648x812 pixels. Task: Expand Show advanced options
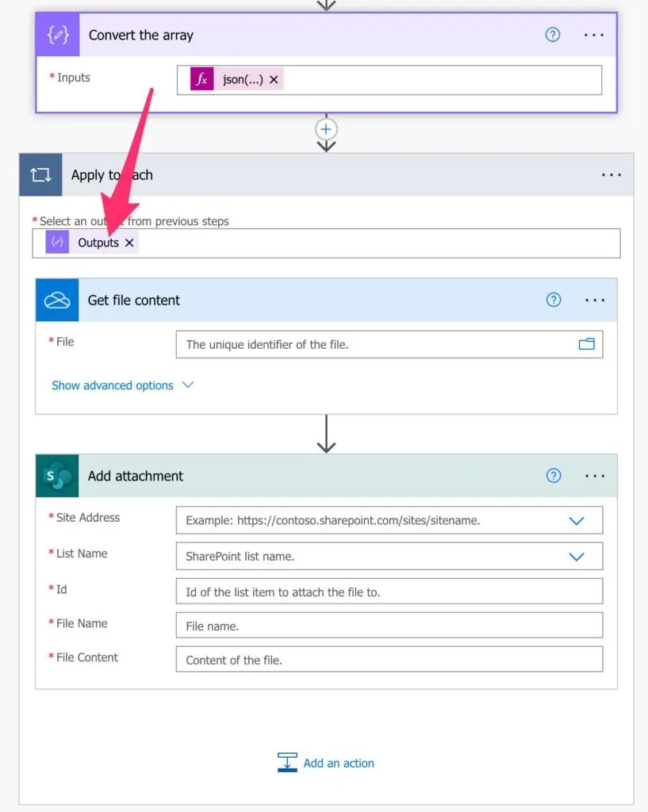click(122, 385)
